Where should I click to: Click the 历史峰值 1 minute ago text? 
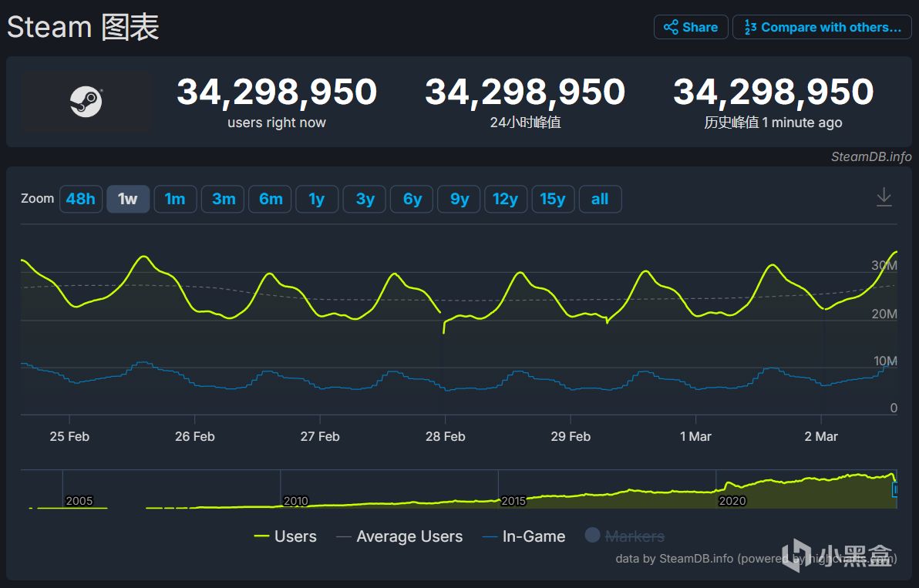[773, 123]
